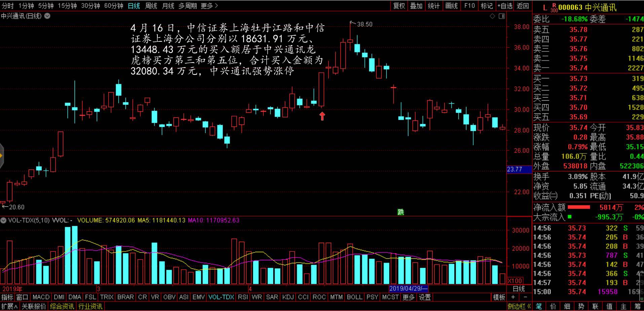
Task: Select the BOLL indicator
Action: (x=354, y=297)
